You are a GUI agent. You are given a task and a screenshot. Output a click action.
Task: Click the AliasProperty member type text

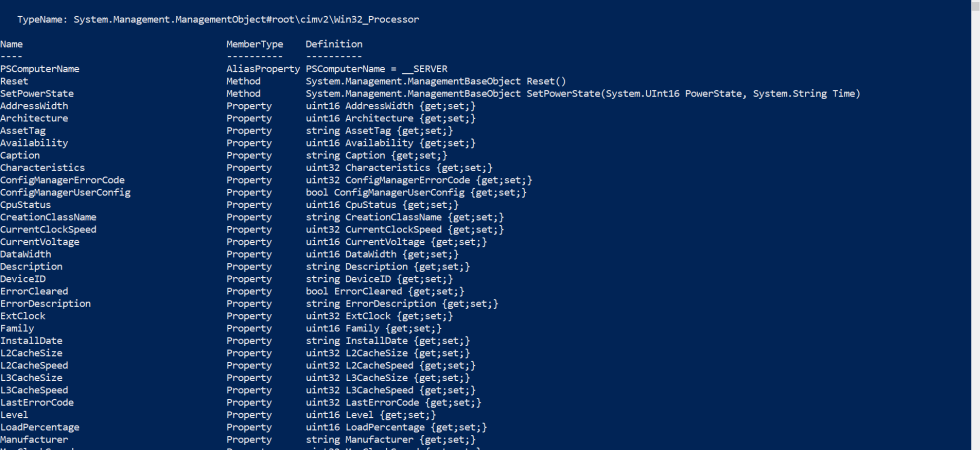coord(263,69)
